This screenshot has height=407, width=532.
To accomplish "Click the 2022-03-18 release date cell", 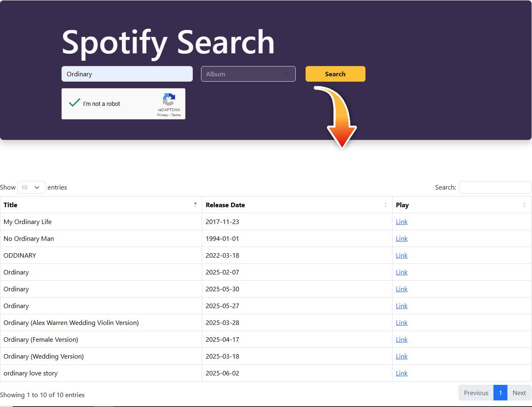I will click(297, 255).
